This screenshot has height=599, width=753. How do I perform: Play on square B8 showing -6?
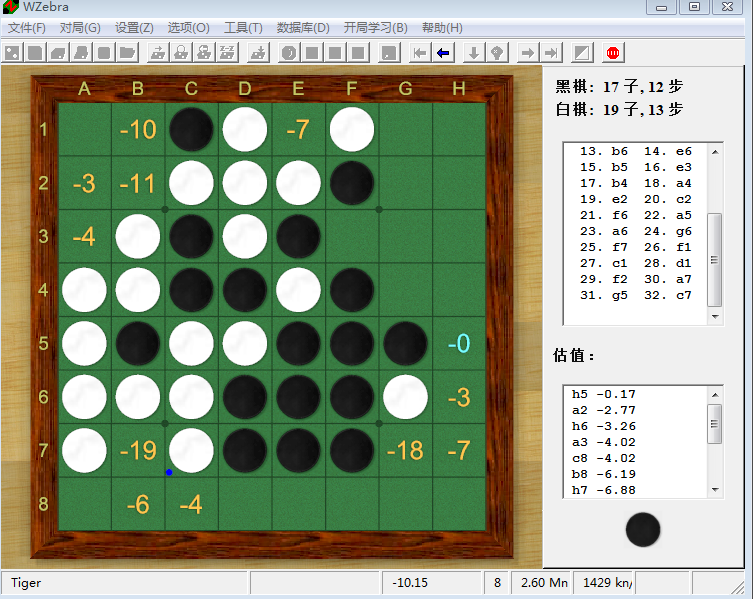point(138,504)
